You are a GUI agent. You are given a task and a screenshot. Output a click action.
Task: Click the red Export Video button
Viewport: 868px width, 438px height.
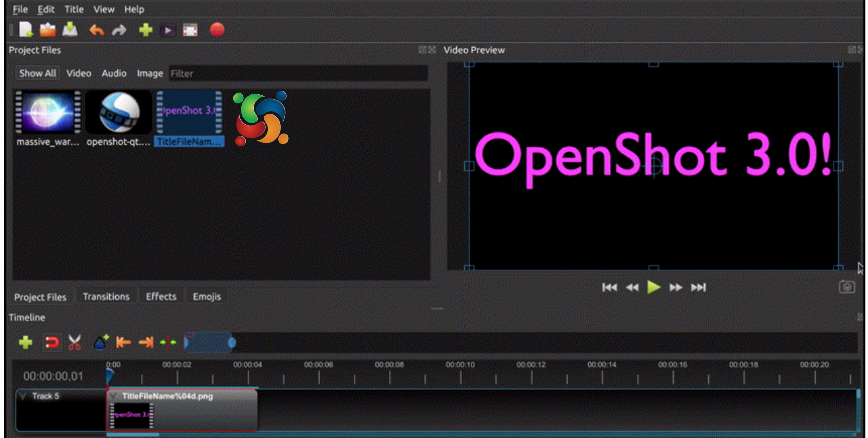point(217,30)
